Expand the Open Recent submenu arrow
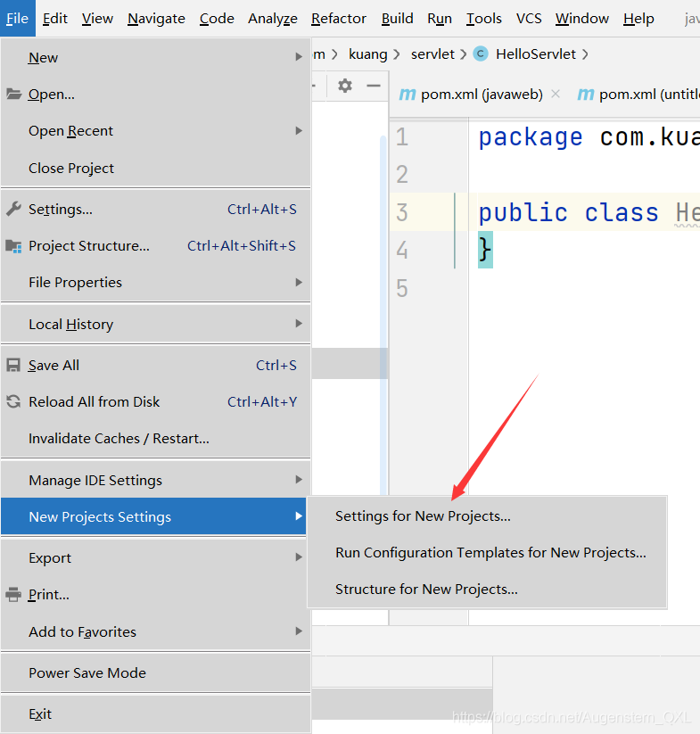 point(299,130)
